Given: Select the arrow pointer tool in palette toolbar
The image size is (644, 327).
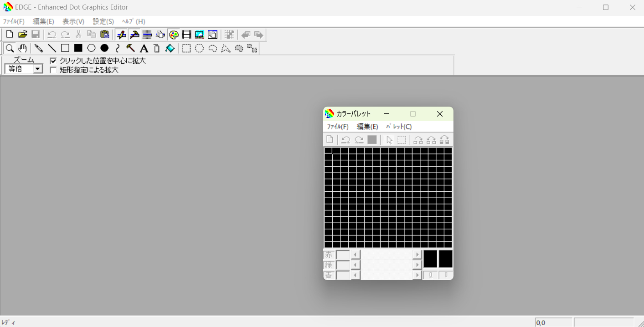Looking at the screenshot, I should tap(389, 140).
